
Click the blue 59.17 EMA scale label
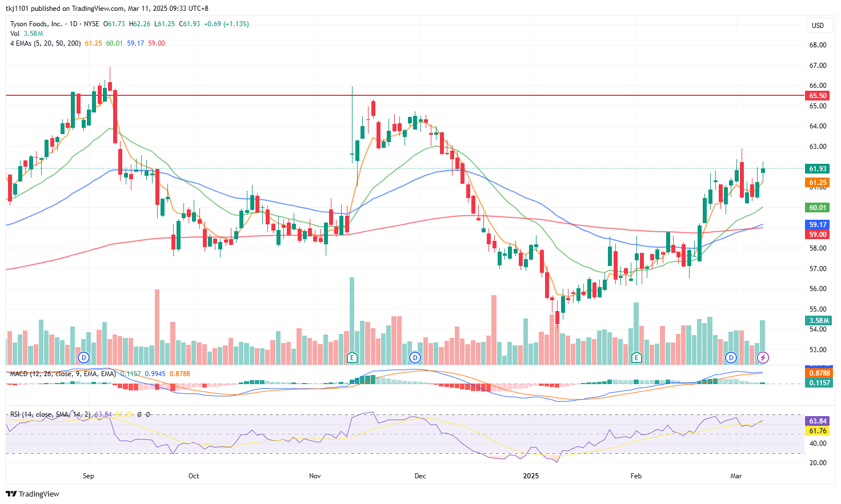[818, 225]
